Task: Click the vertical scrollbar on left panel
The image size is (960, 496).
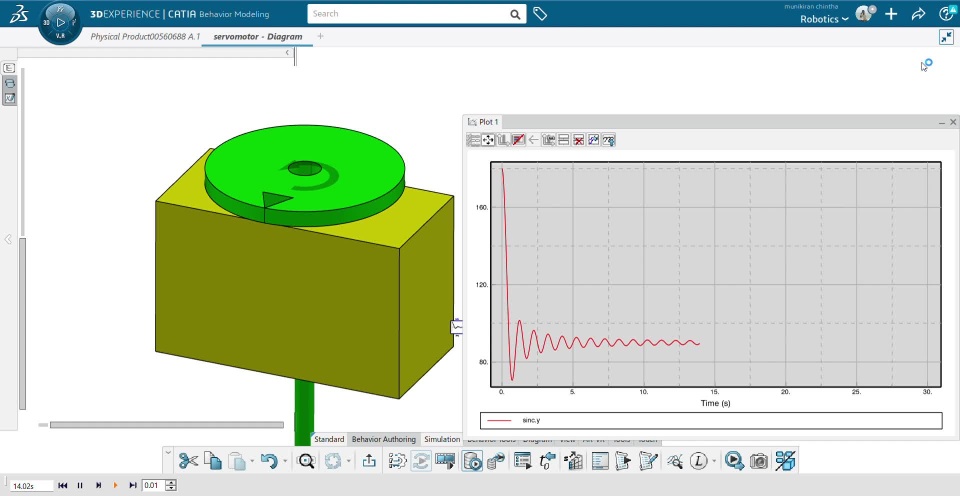Action: 23,324
